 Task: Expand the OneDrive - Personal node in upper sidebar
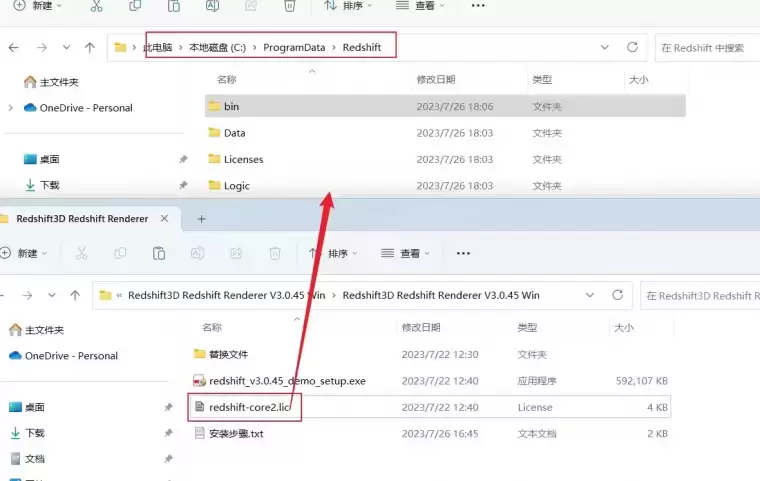click(x=11, y=108)
